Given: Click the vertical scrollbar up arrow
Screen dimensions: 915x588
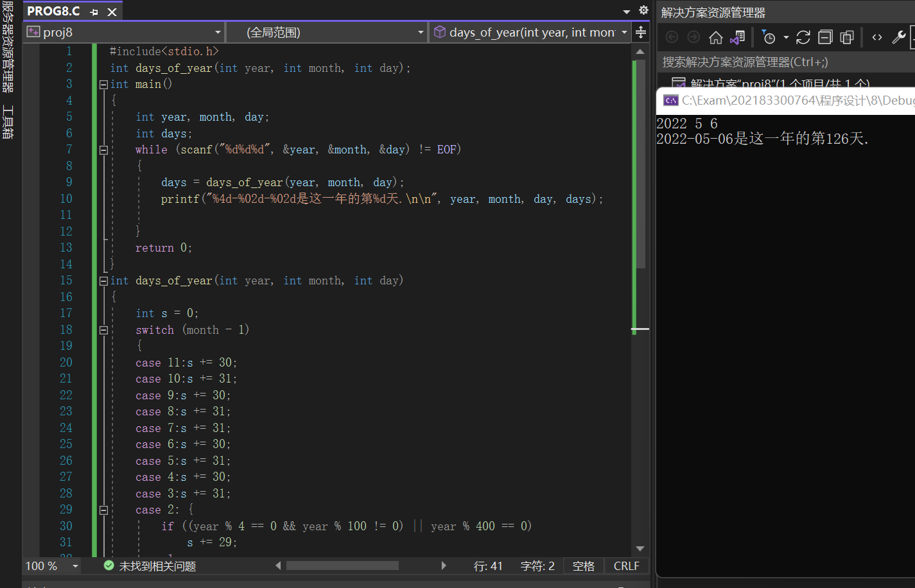Looking at the screenshot, I should click(x=640, y=51).
